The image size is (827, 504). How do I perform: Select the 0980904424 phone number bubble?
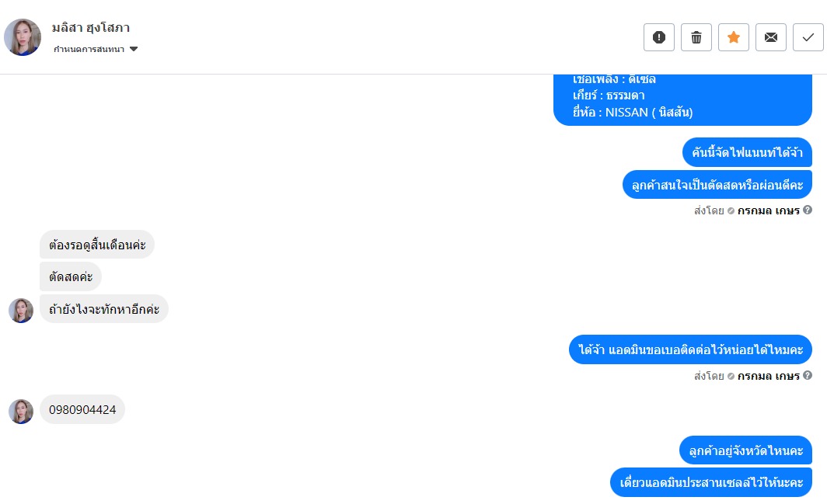(x=82, y=409)
